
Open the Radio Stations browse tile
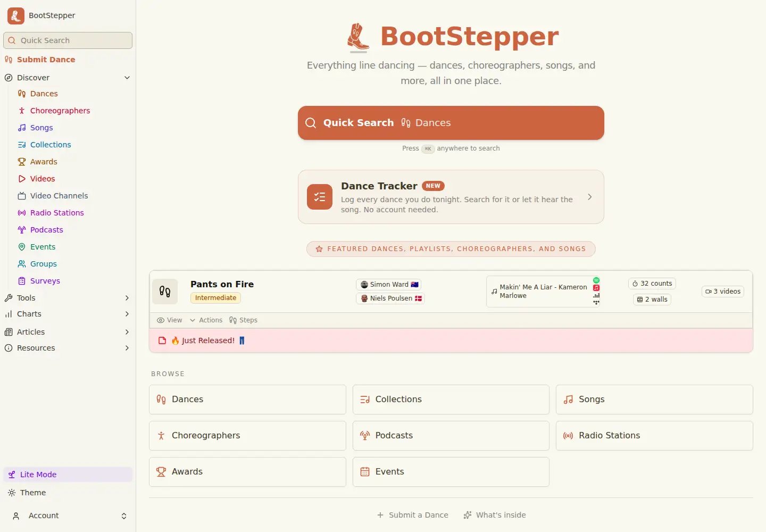click(654, 436)
